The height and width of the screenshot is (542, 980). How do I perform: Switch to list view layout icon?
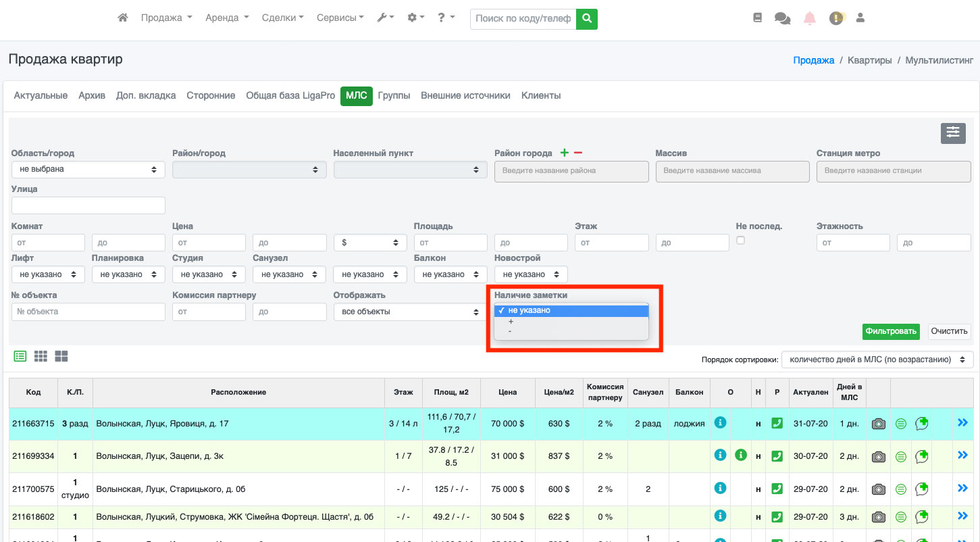click(x=20, y=356)
